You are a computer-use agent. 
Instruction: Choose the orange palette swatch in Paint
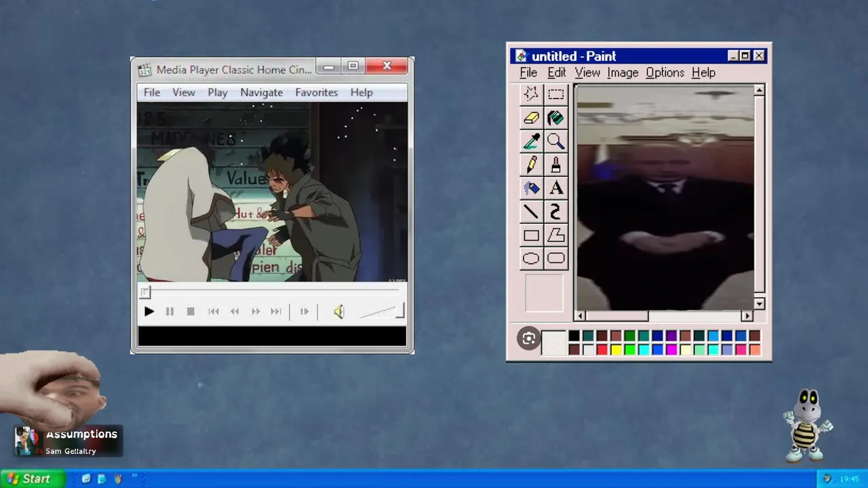(x=755, y=350)
